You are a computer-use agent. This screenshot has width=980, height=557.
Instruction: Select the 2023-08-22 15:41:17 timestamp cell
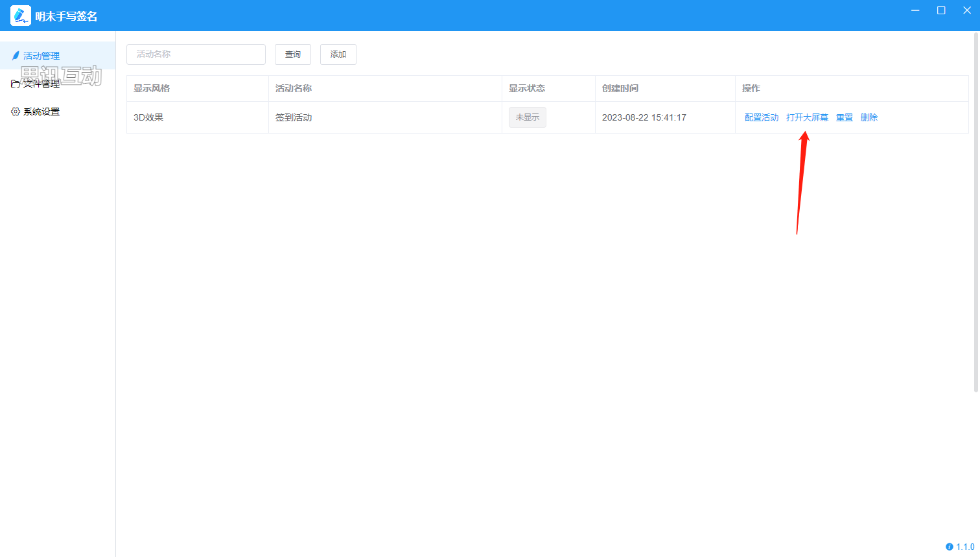666,117
